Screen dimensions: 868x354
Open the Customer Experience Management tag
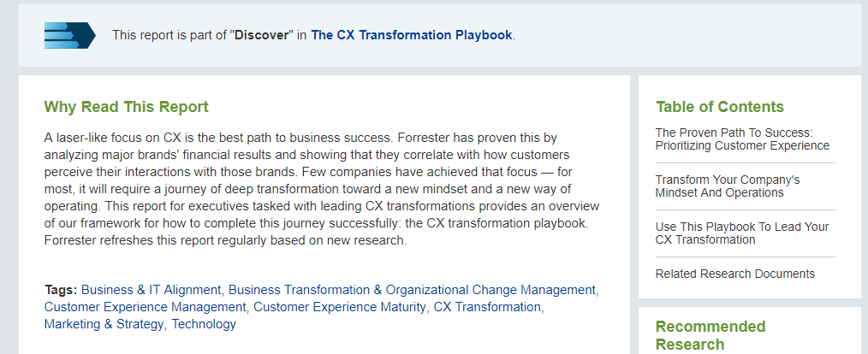point(145,307)
